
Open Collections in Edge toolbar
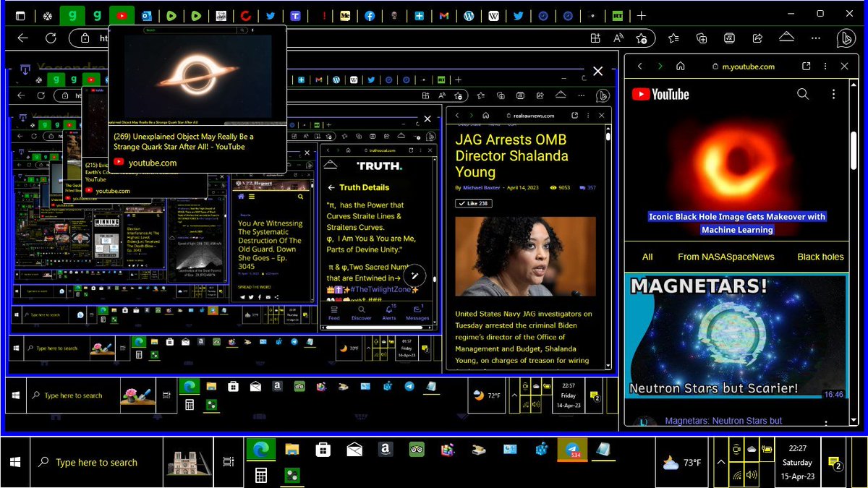click(x=701, y=38)
